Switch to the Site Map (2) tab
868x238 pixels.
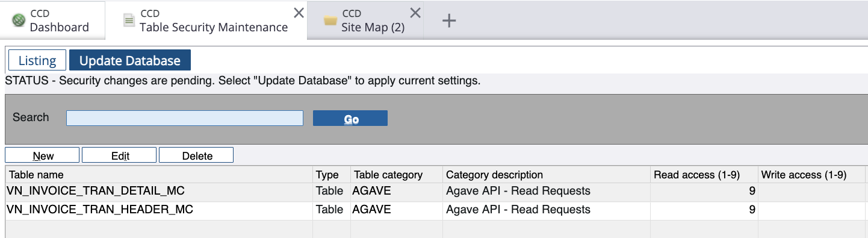[x=365, y=20]
